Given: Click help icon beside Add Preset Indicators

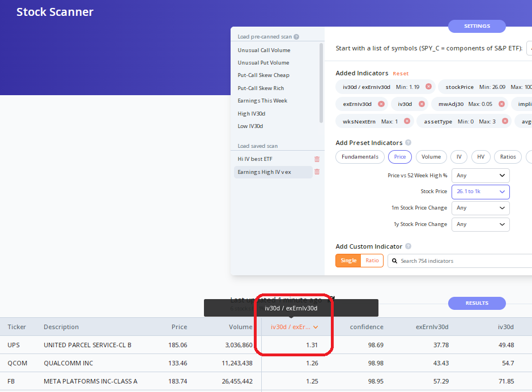Looking at the screenshot, I should click(x=408, y=143).
